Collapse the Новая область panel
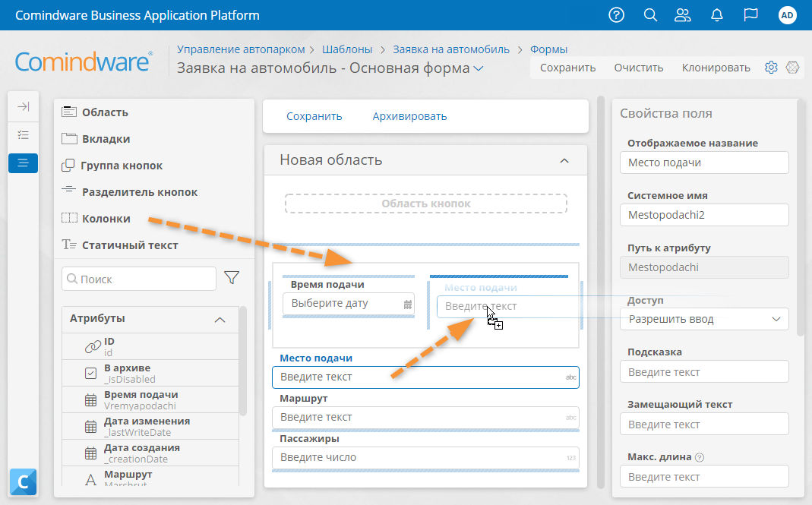812x505 pixels. (564, 160)
